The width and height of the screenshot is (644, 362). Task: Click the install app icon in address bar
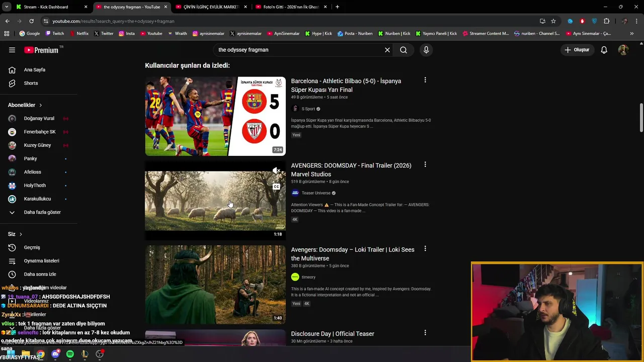pyautogui.click(x=542, y=21)
